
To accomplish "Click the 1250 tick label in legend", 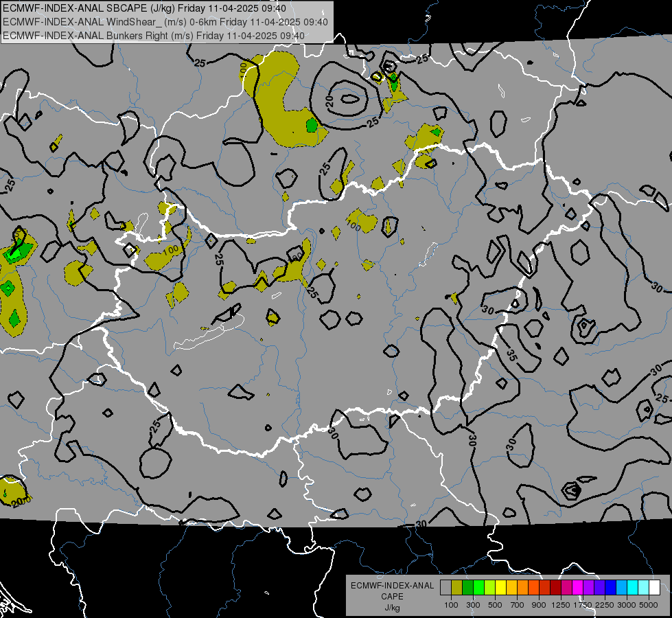I will (x=561, y=605).
